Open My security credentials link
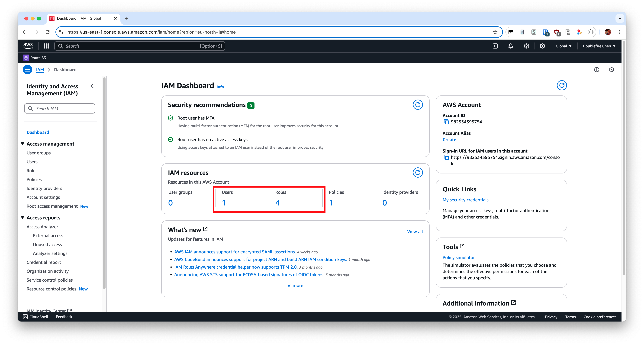This screenshot has height=345, width=644. click(465, 200)
